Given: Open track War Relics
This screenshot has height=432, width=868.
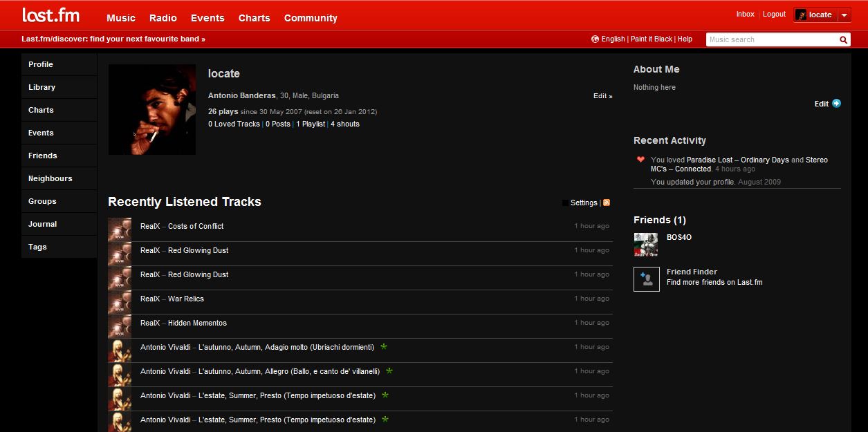Looking at the screenshot, I should (x=186, y=299).
